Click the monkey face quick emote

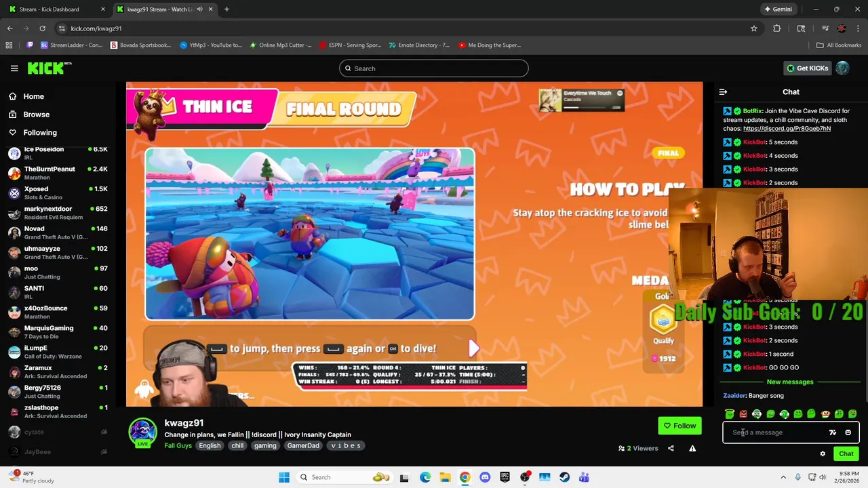pyautogui.click(x=825, y=414)
